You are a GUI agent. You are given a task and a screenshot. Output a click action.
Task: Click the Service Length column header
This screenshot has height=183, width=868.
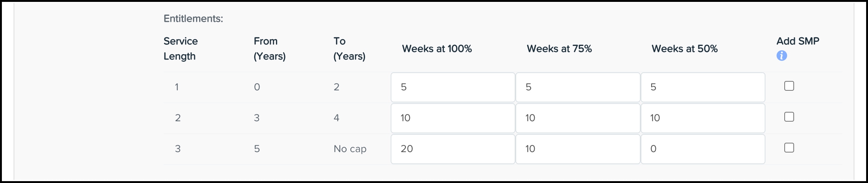(181, 49)
